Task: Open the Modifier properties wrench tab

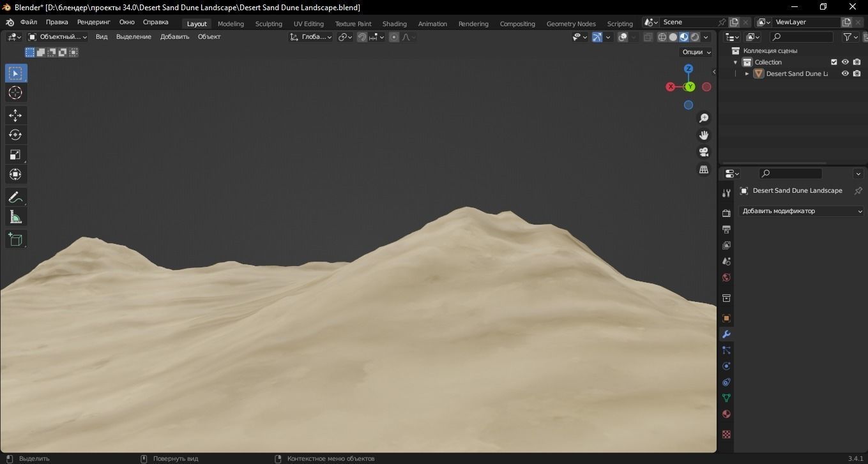Action: click(726, 334)
